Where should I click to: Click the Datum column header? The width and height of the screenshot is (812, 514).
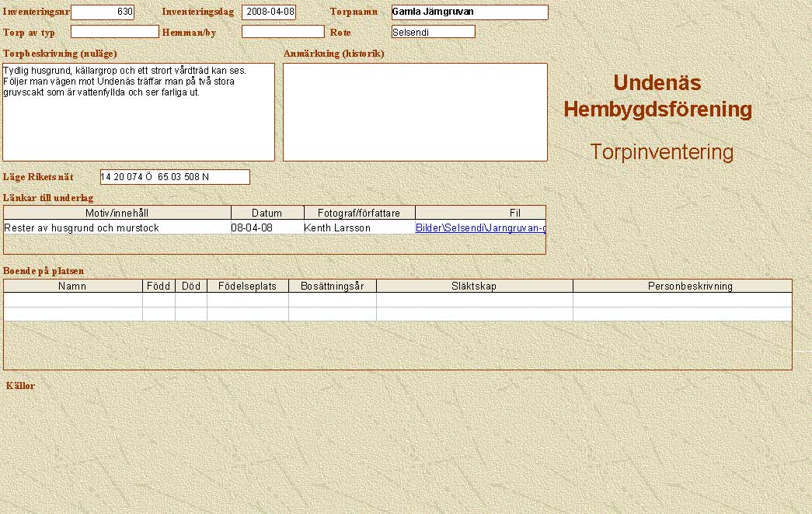coord(267,213)
